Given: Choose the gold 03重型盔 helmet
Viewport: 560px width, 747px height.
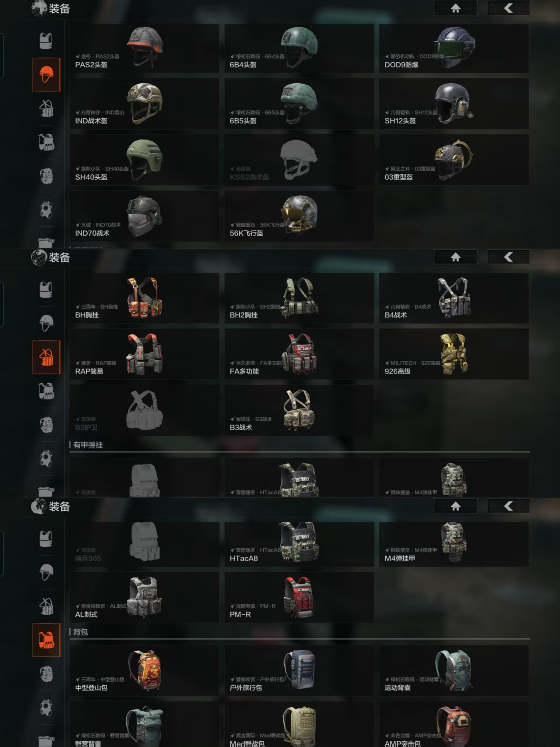Looking at the screenshot, I should pyautogui.click(x=454, y=160).
